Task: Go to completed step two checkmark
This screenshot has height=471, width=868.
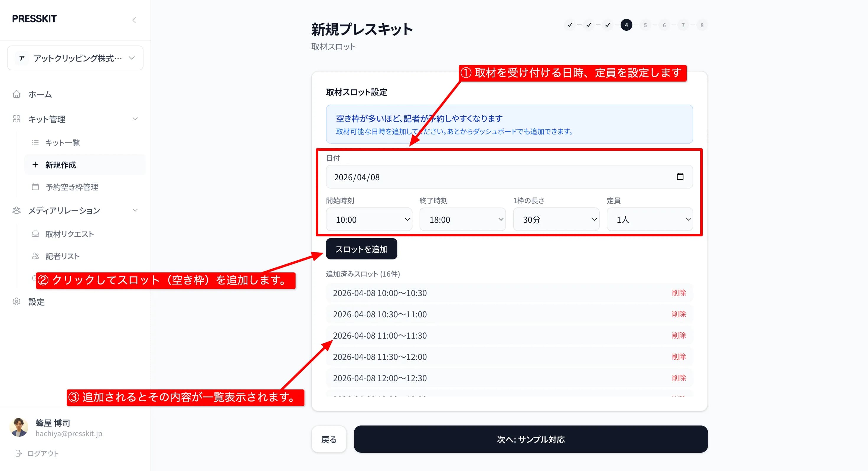Action: (x=588, y=25)
